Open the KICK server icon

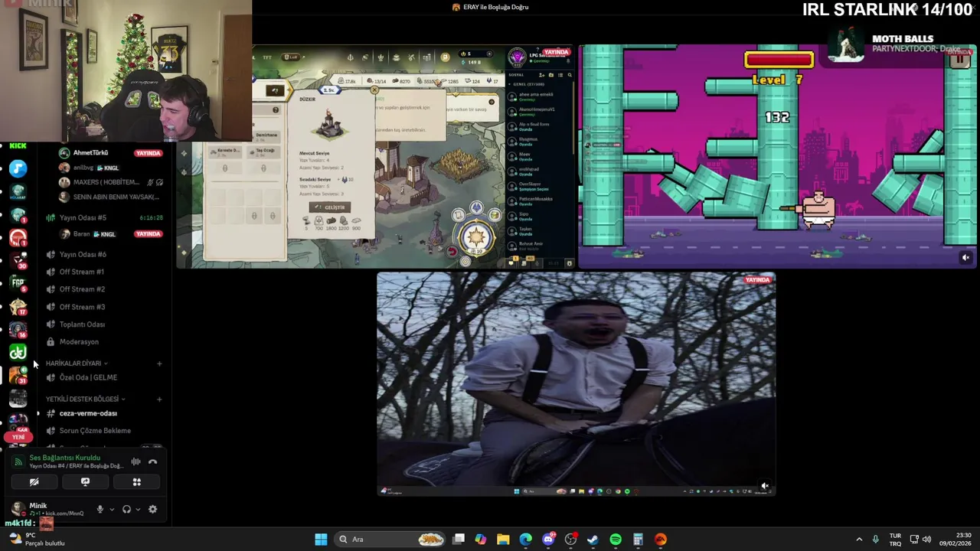click(18, 146)
